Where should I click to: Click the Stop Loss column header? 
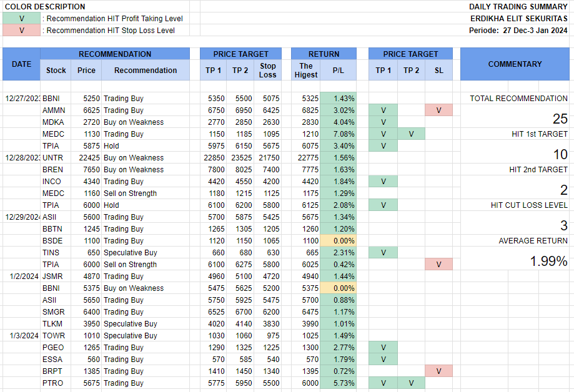(x=267, y=71)
